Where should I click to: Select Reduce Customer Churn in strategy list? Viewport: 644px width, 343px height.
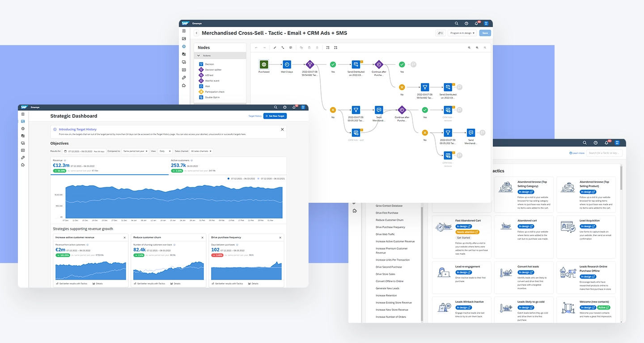390,220
